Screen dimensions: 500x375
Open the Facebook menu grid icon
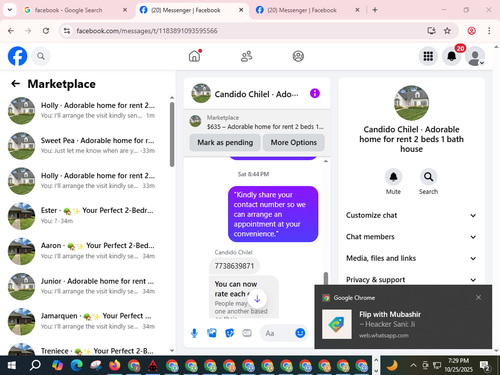pyautogui.click(x=428, y=56)
